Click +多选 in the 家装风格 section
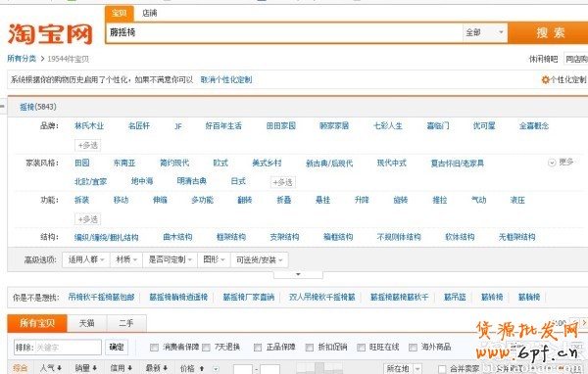 pyautogui.click(x=283, y=182)
